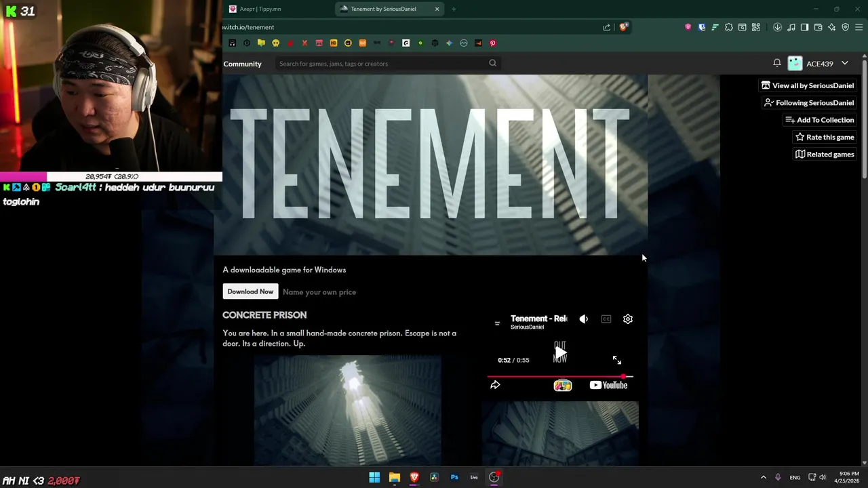Open OBS Studio taskbar icon

(494, 477)
